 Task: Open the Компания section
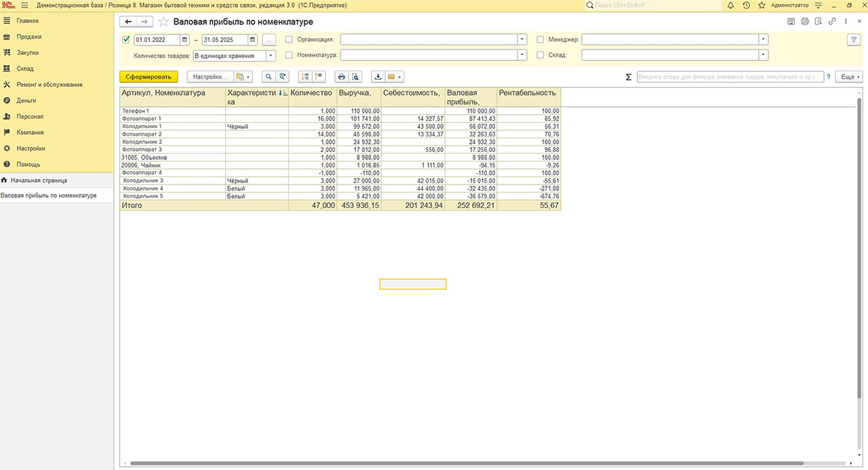click(x=57, y=132)
